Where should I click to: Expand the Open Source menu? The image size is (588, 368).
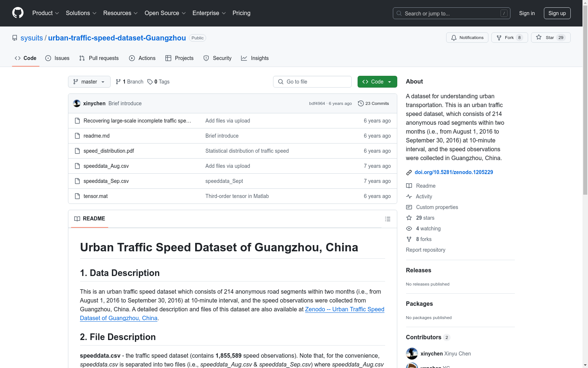(x=165, y=13)
